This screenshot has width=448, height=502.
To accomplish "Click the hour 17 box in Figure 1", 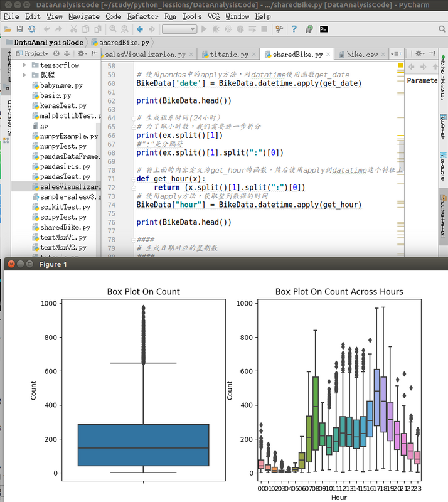I will 377,398.
